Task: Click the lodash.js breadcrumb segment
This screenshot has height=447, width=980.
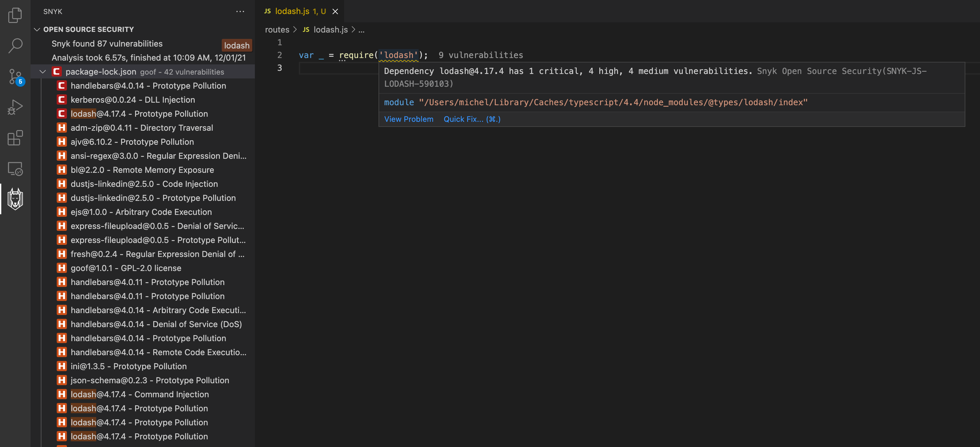Action: pos(331,30)
